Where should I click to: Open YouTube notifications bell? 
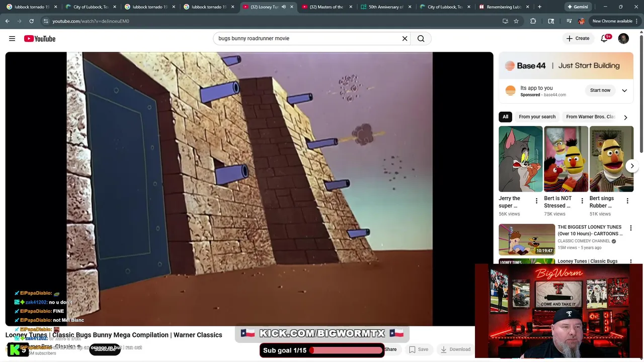(604, 39)
